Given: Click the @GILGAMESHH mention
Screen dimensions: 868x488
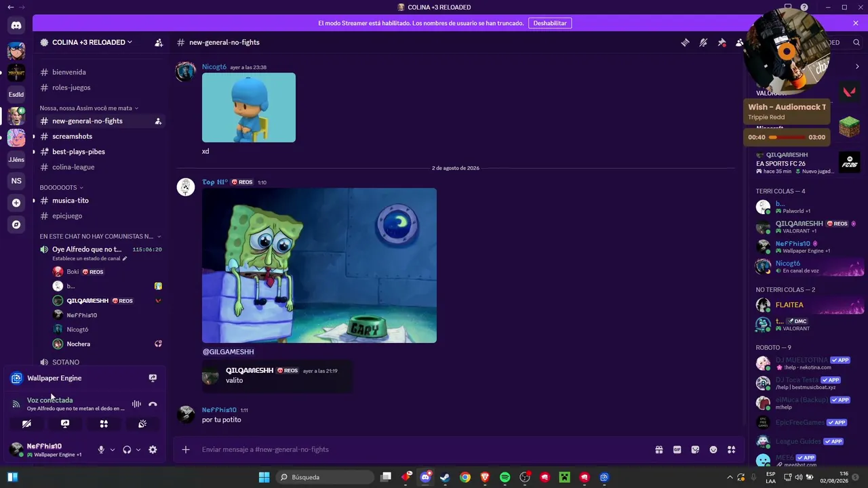Looking at the screenshot, I should [x=228, y=352].
